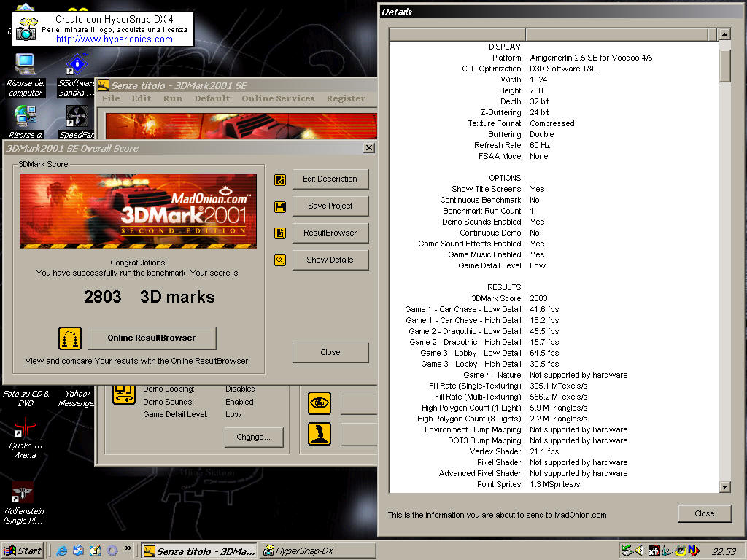Click the blue and red N tray icon
Image resolution: width=747 pixels, height=560 pixels.
694,551
